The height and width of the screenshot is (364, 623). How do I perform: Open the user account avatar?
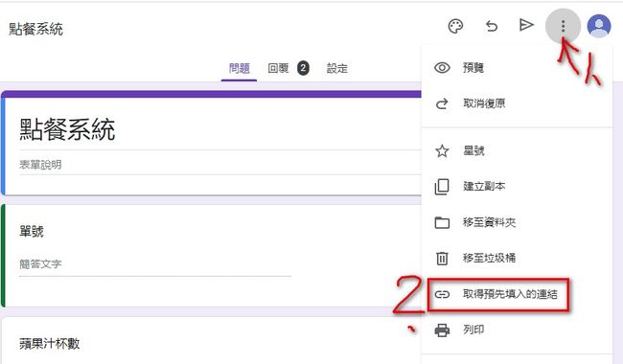[x=599, y=26]
